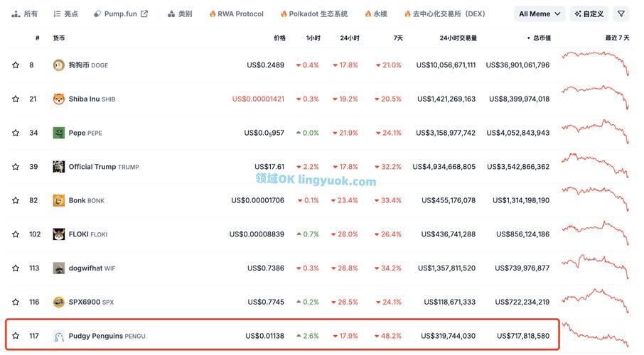644x355 pixels.
Task: Click the SPX6900 coin logo
Action: pyautogui.click(x=59, y=302)
